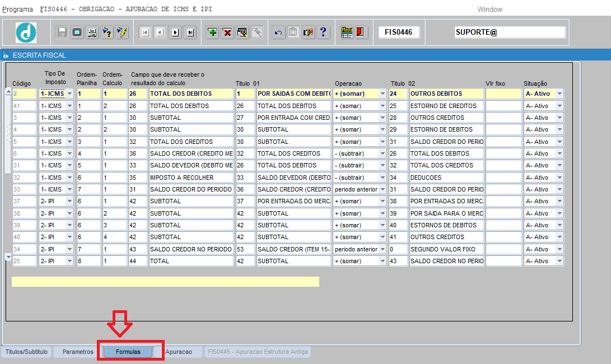Click 'ESTORNOS DE DEBITOS' field in code 39 row
Screen dimensions: 611x364
446,225
